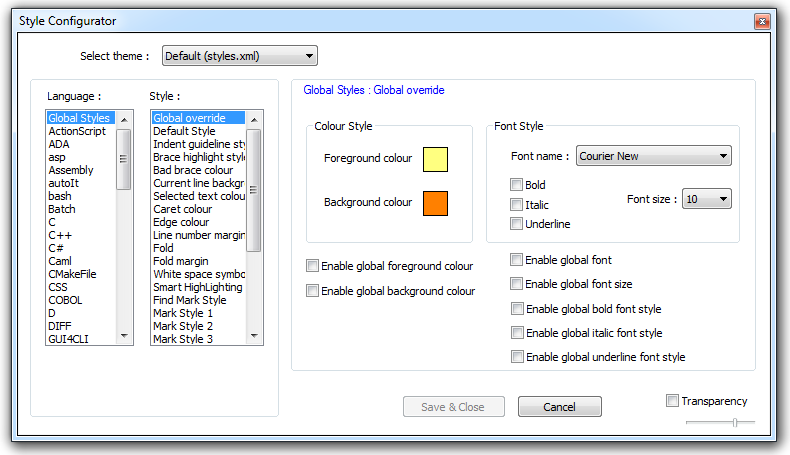
Task: Enable global foreground colour
Action: coord(313,266)
